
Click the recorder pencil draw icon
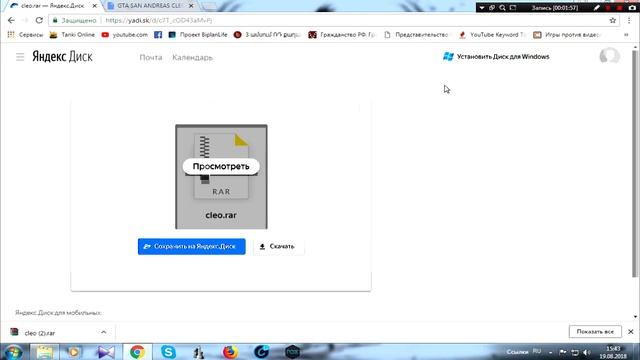coord(596,7)
